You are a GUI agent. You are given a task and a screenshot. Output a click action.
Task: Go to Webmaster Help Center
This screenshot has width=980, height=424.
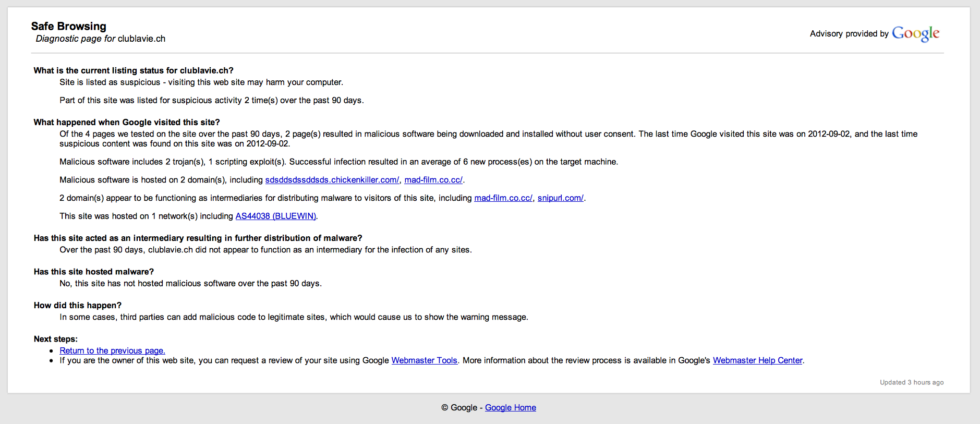(757, 360)
